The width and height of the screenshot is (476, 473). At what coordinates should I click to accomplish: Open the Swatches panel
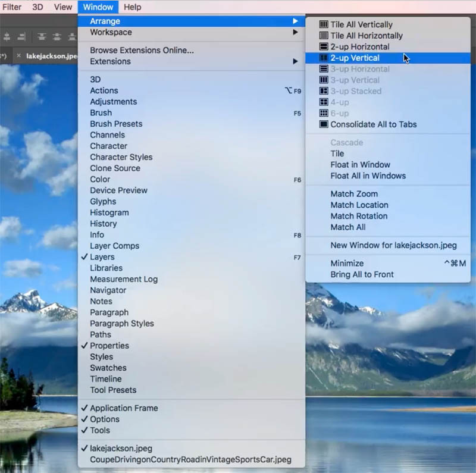191,368
